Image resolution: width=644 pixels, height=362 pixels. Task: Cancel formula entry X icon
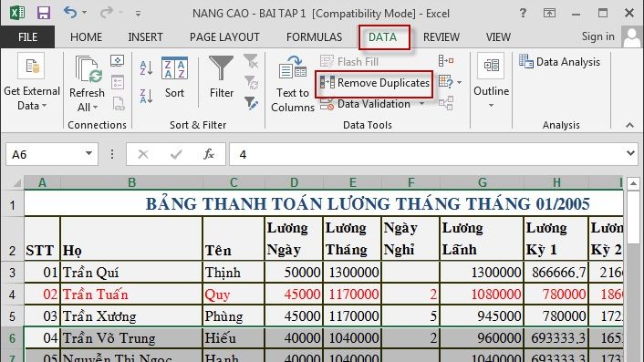coord(143,154)
